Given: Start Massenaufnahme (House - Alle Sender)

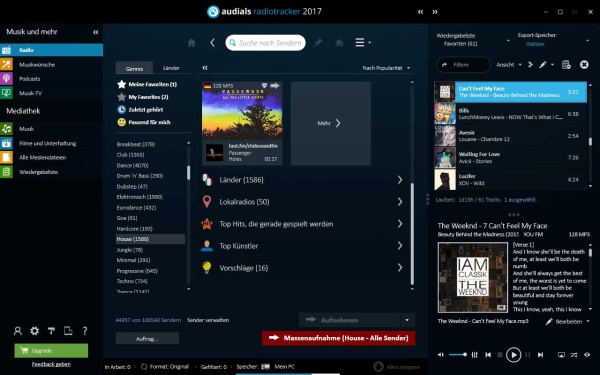Looking at the screenshot, I should [x=338, y=338].
